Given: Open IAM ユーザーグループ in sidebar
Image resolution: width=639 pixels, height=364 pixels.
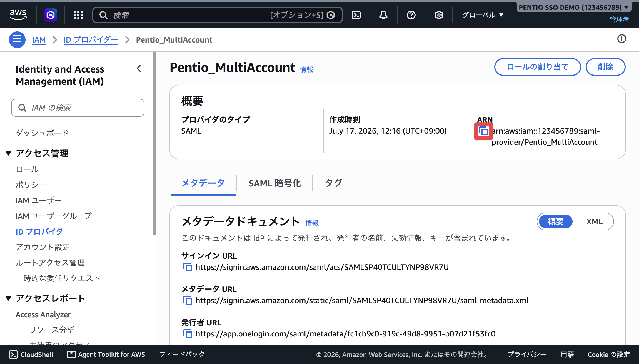Looking at the screenshot, I should click(54, 216).
